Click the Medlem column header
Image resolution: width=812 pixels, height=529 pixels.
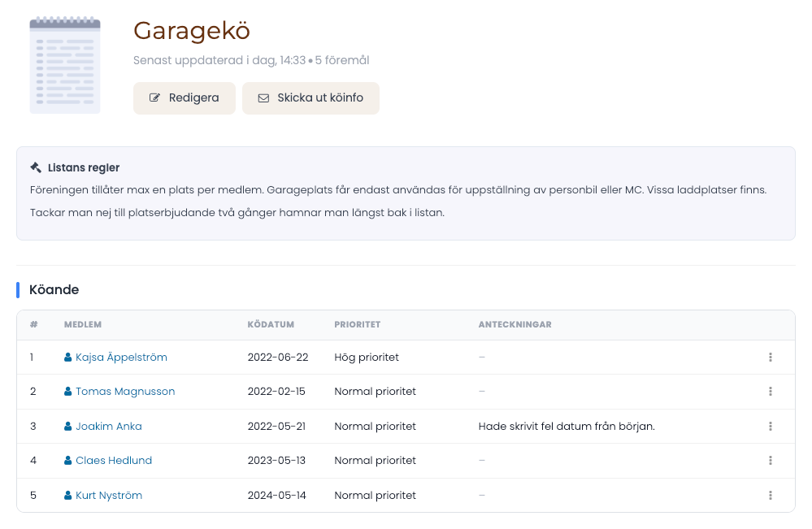click(x=83, y=324)
